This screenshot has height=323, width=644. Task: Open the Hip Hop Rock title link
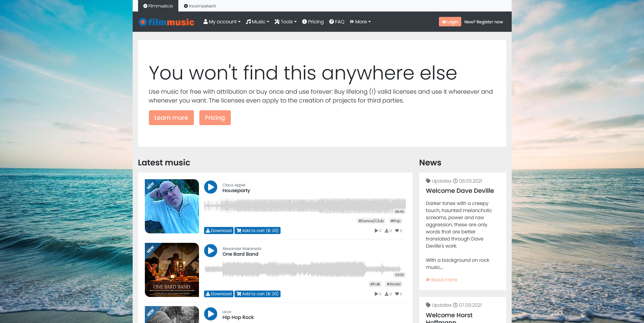coord(238,317)
